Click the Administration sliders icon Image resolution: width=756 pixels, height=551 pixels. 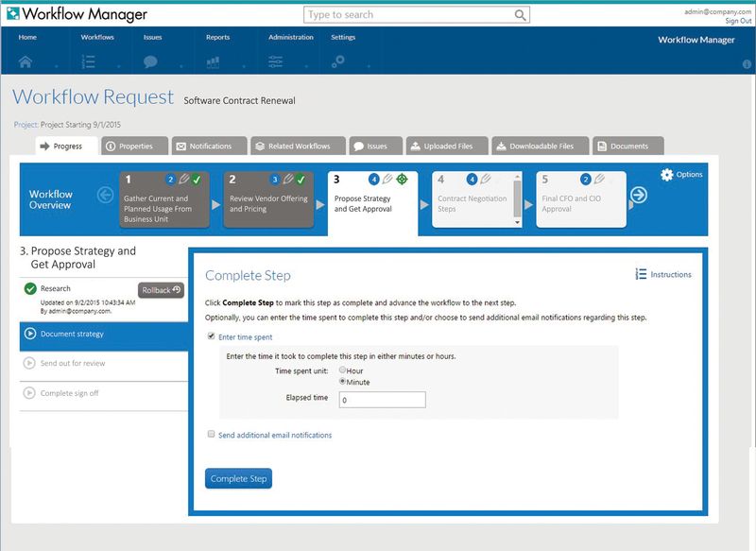pyautogui.click(x=276, y=61)
